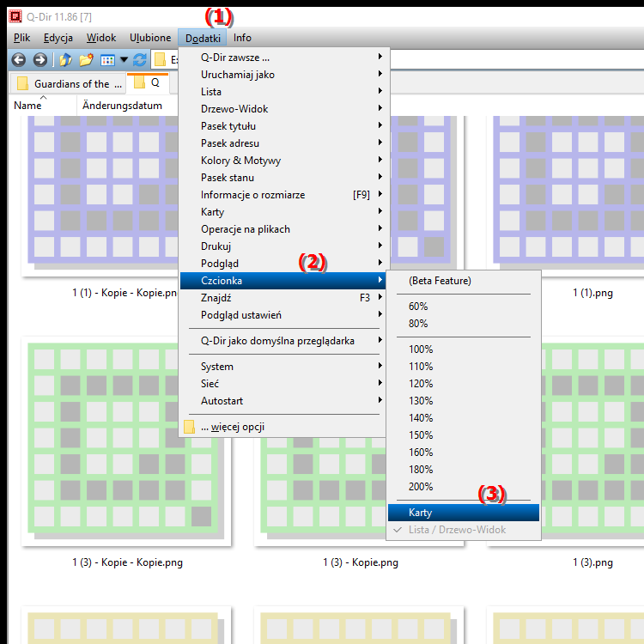Open the Znajdź F3 submenu
This screenshot has width=644, height=644.
pyautogui.click(x=283, y=298)
